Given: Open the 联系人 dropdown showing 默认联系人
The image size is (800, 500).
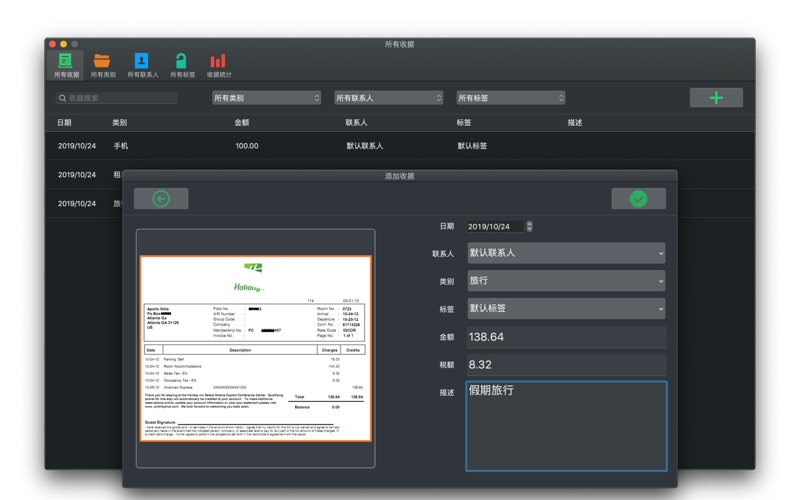Looking at the screenshot, I should [565, 254].
